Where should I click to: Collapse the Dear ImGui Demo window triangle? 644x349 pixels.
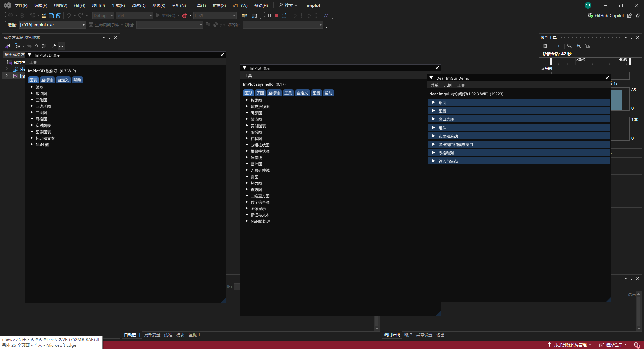pos(431,78)
